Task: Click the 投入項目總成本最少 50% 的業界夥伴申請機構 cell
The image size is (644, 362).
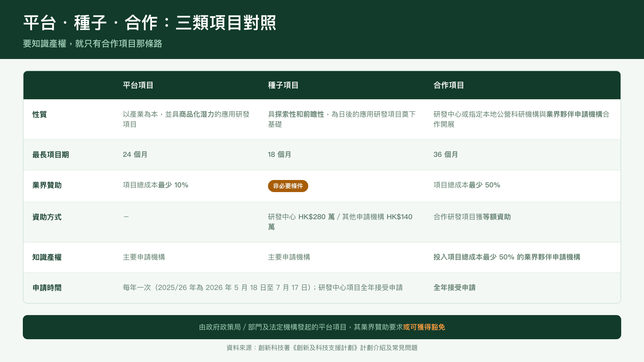Action: (507, 257)
